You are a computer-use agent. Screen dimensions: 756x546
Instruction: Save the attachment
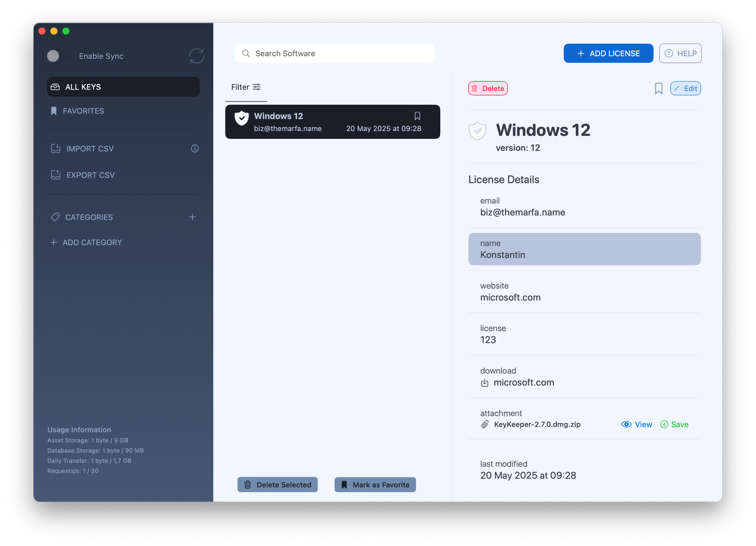674,425
